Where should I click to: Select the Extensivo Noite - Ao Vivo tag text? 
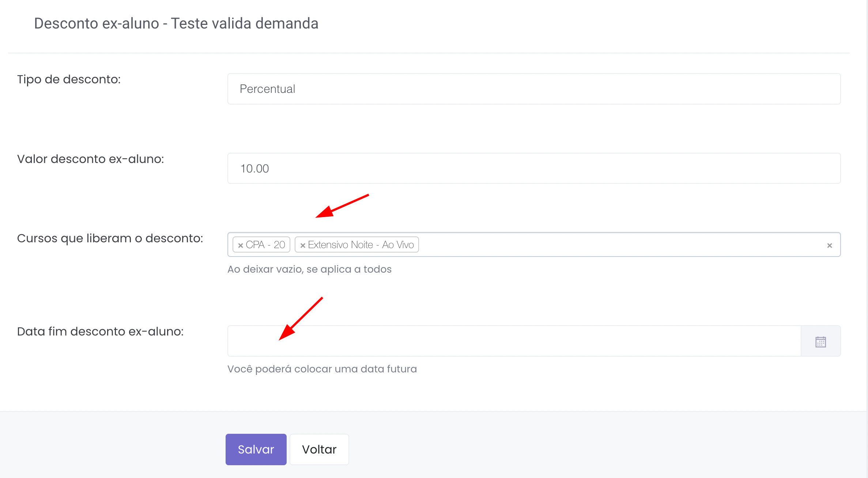click(361, 245)
